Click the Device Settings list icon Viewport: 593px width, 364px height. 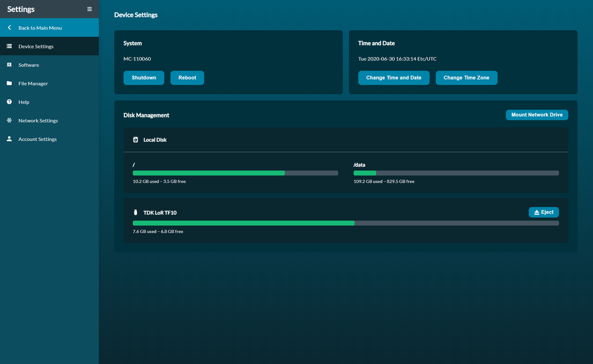[x=9, y=46]
